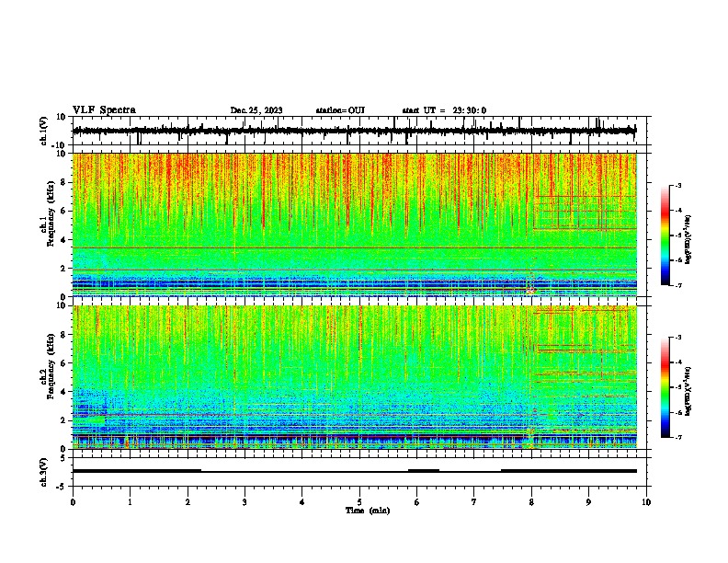Click time axis tick label '9'

tap(588, 502)
